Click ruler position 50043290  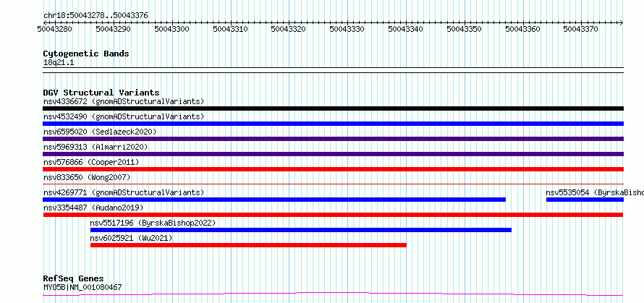click(114, 29)
